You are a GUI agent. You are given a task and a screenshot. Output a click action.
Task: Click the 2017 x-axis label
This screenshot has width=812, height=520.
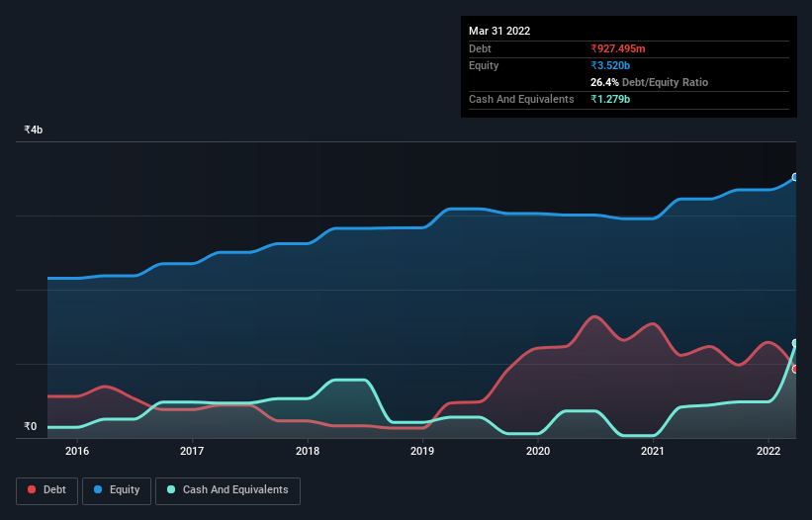[x=192, y=451]
